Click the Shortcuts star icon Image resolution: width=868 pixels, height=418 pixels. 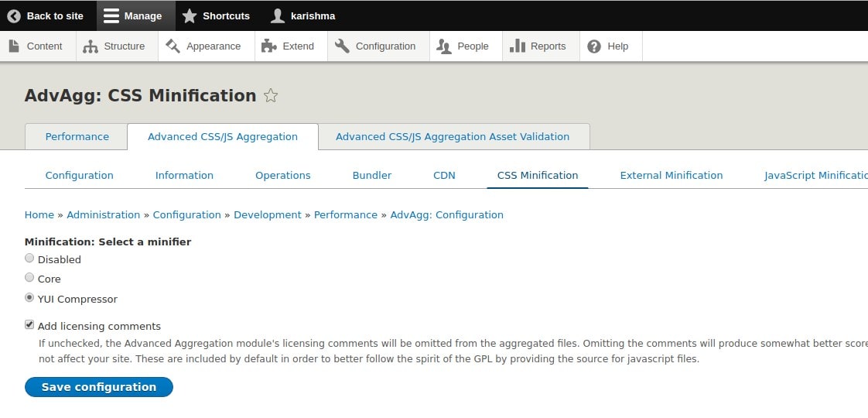point(190,16)
